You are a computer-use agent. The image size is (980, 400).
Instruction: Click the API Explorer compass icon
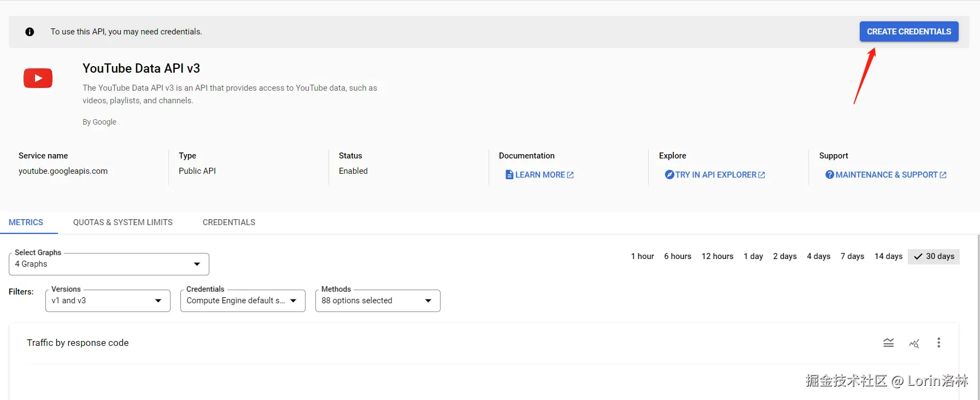[669, 174]
